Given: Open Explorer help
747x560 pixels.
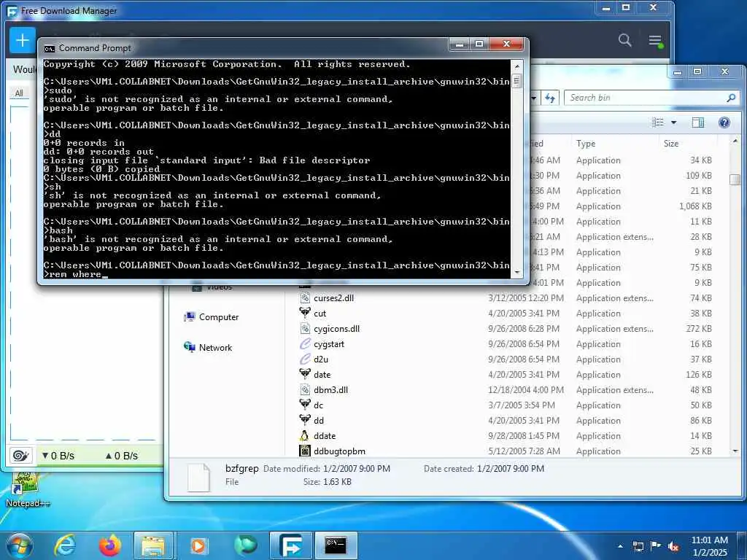Looking at the screenshot, I should click(724, 122).
